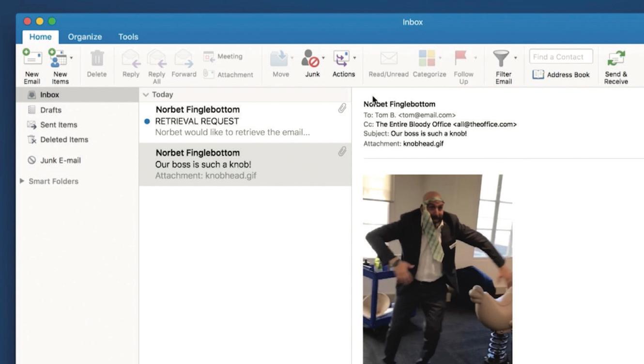Click the Filter Email funnel icon
Viewport: 644px width, 364px height.
point(501,59)
